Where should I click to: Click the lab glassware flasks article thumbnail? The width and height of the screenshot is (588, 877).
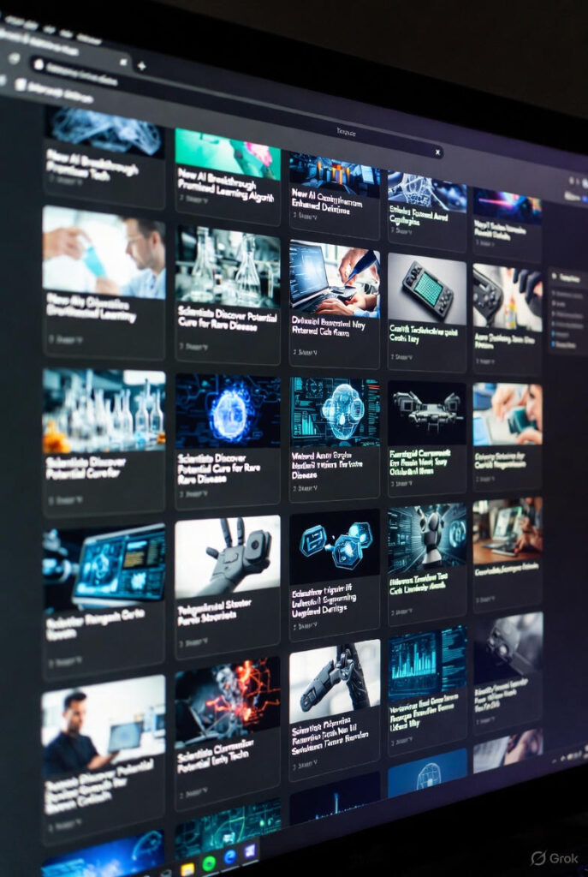click(228, 267)
